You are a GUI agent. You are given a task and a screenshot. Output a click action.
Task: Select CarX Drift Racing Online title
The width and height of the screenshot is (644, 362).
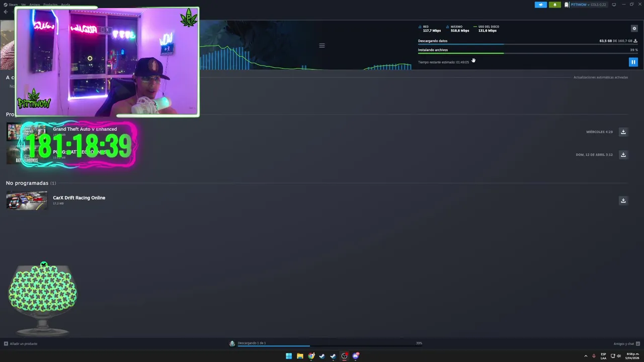click(x=79, y=198)
